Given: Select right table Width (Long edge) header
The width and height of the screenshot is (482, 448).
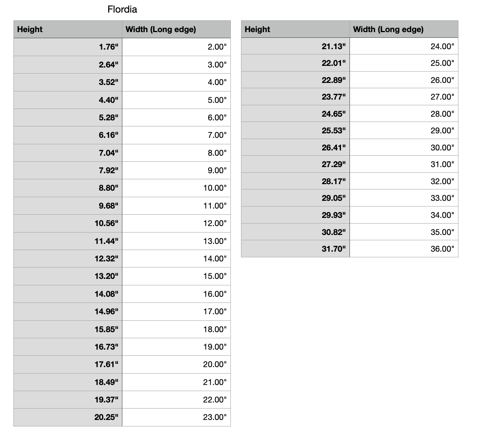Looking at the screenshot, I should 404,29.
